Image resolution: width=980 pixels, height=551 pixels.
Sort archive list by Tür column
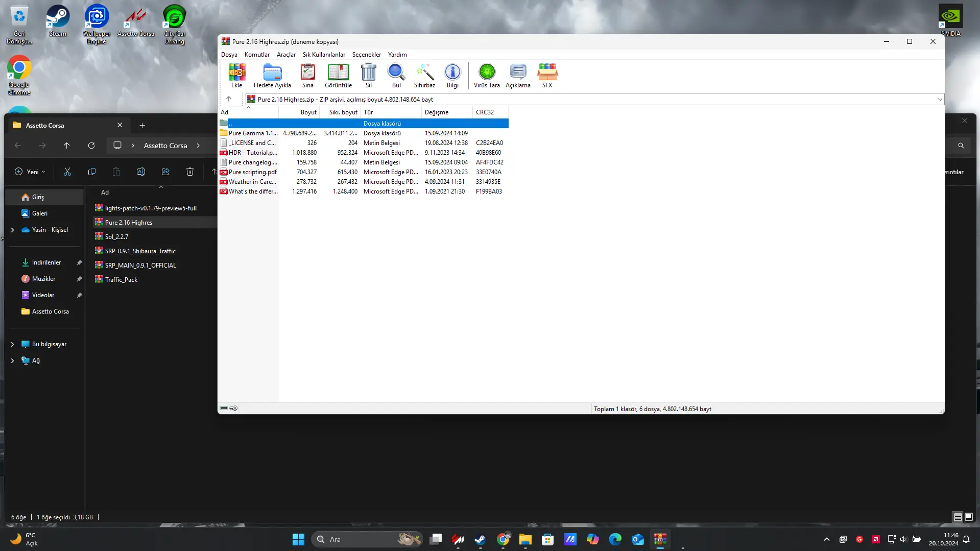pyautogui.click(x=391, y=112)
